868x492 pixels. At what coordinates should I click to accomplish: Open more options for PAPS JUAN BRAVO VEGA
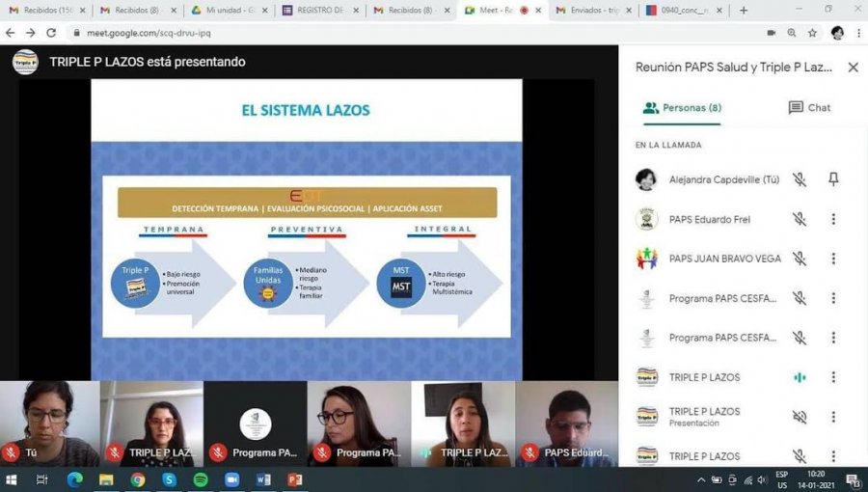tap(833, 259)
